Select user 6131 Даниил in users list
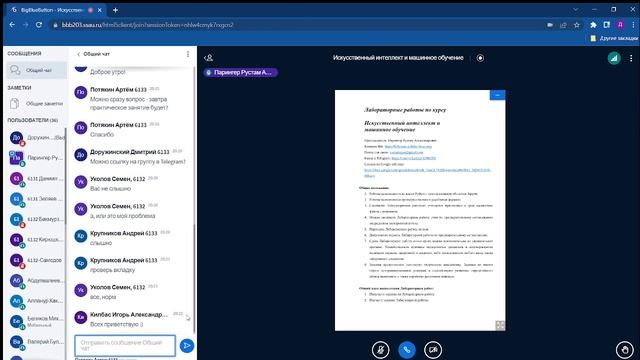640x360 pixels. 37,178
